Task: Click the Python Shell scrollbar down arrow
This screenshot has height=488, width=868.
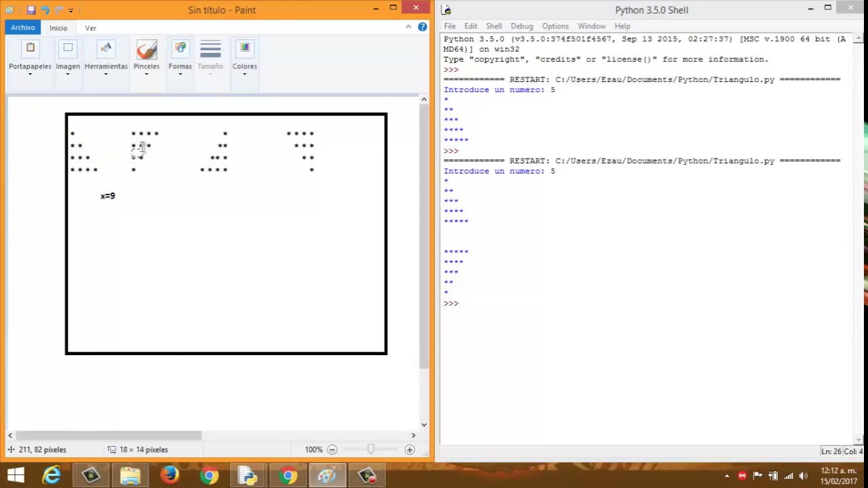Action: 859,440
